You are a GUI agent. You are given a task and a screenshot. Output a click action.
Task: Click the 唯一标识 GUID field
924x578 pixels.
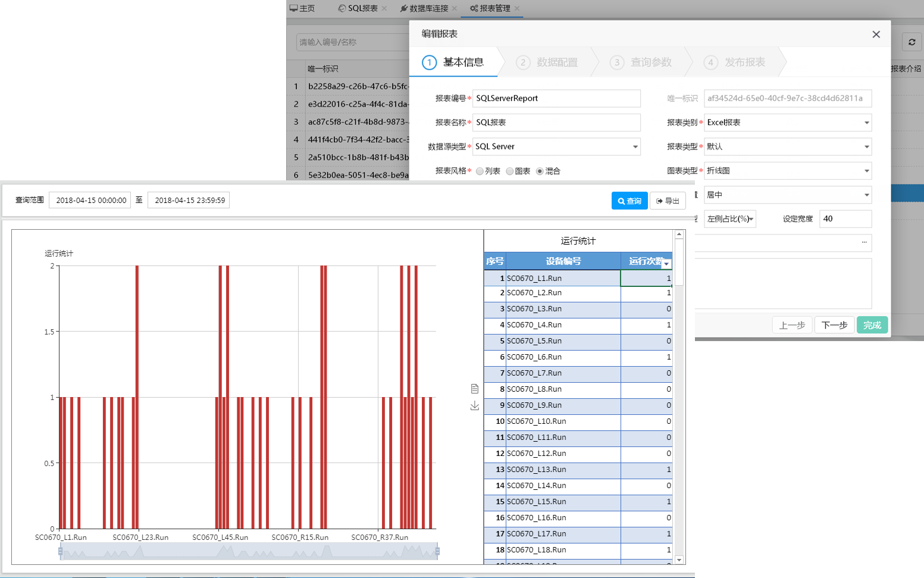pos(788,98)
